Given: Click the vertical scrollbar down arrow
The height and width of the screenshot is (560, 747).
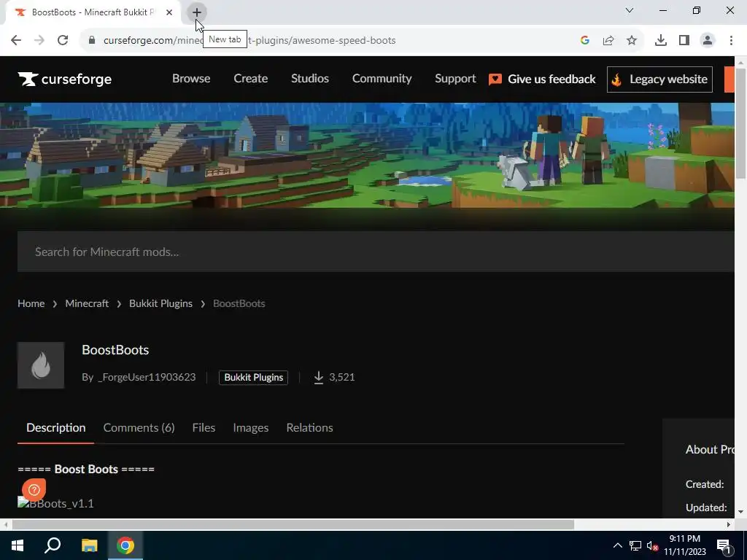Looking at the screenshot, I should point(741,512).
